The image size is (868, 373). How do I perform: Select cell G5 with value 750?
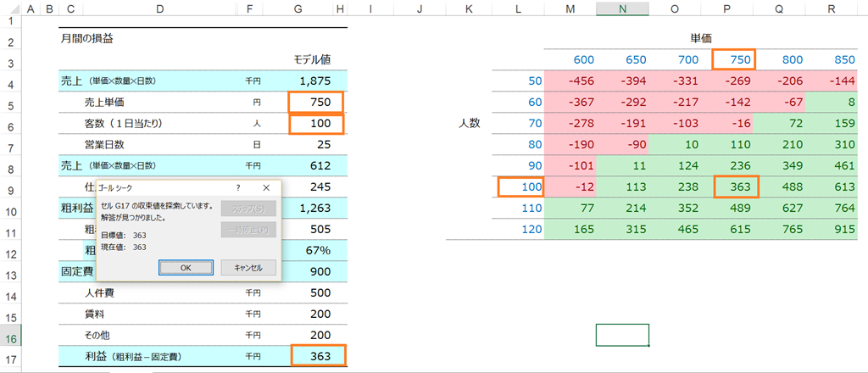coord(315,103)
